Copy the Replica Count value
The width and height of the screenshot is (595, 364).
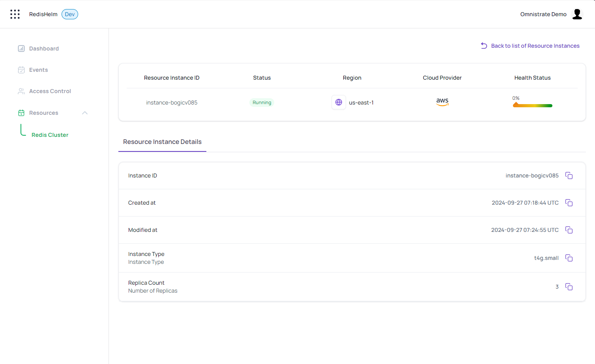coord(569,287)
